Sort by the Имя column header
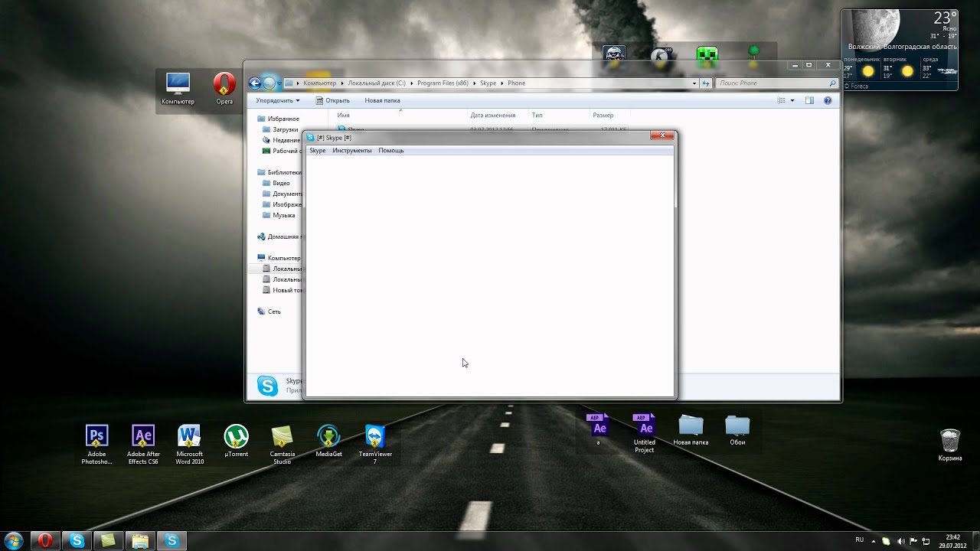 (x=343, y=116)
